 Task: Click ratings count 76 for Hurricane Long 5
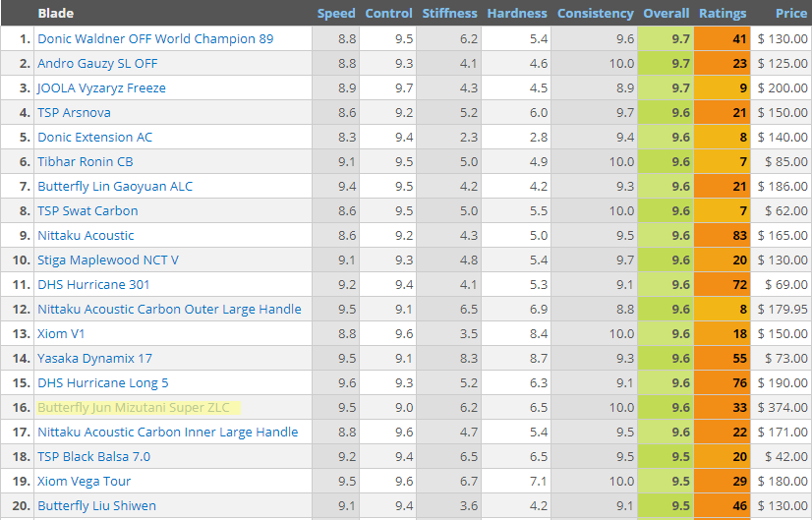[x=739, y=383]
